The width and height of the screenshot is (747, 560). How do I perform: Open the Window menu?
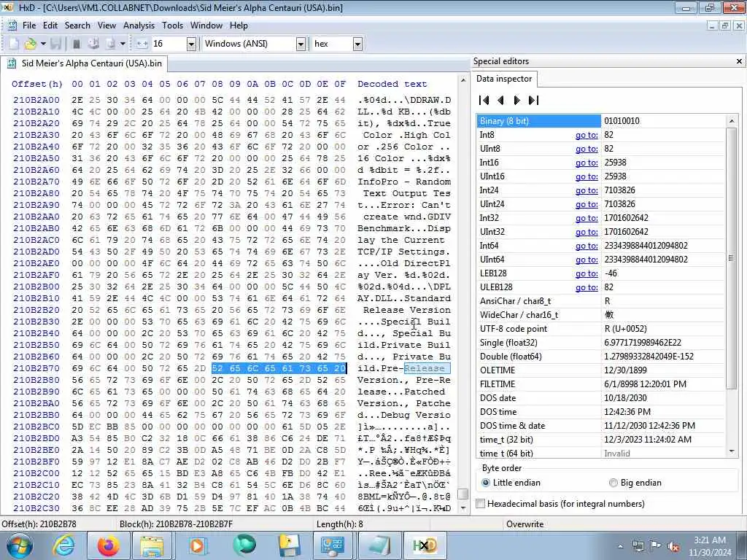click(x=206, y=26)
